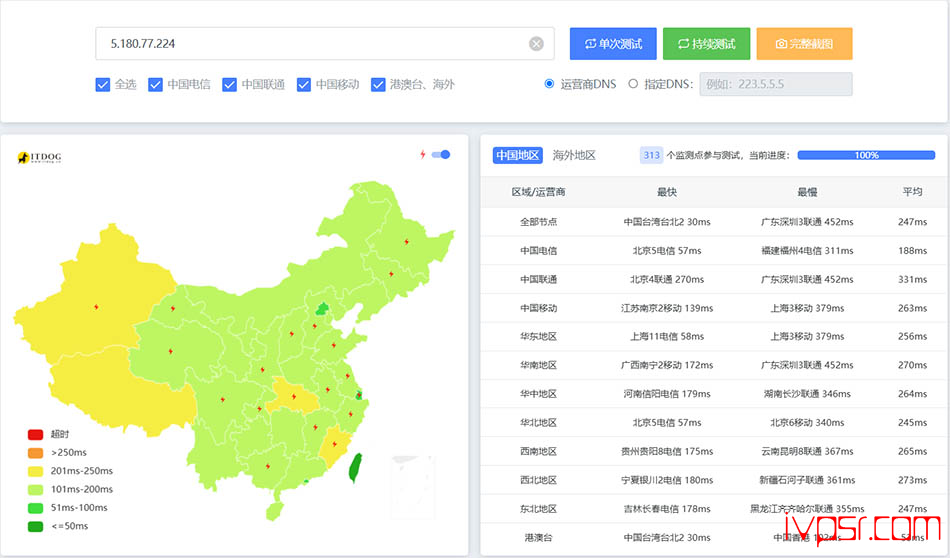The width and height of the screenshot is (950, 558).
Task: Click the red lightning icon beside map toggle
Action: (423, 154)
